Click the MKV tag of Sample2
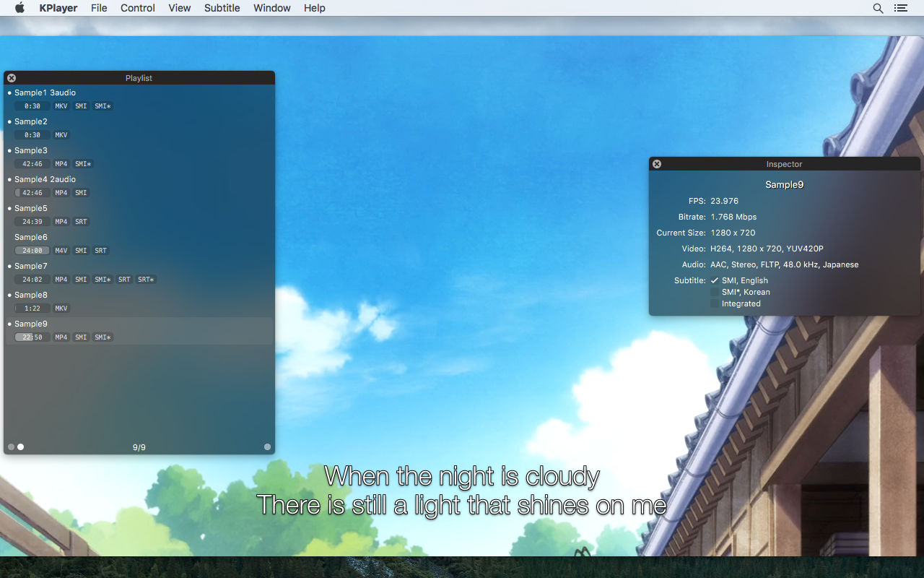Image resolution: width=924 pixels, height=578 pixels. point(61,135)
